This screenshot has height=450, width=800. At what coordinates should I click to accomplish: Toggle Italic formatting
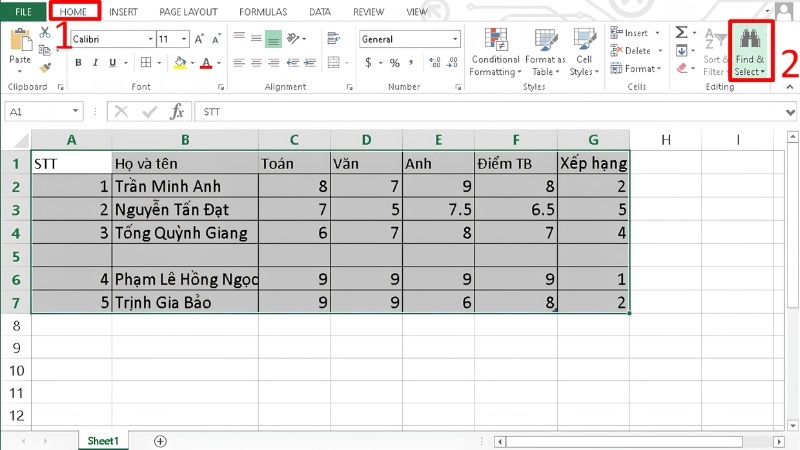tap(95, 63)
